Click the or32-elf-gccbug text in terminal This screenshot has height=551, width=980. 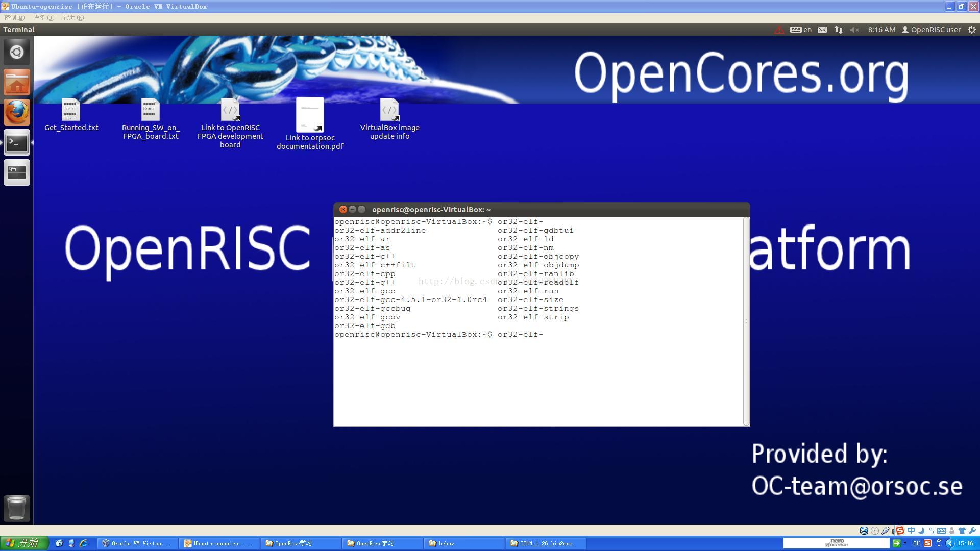[372, 309]
